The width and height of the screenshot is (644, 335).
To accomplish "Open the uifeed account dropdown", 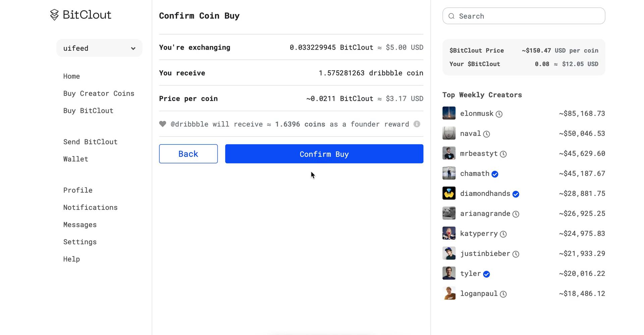I will pos(99,48).
